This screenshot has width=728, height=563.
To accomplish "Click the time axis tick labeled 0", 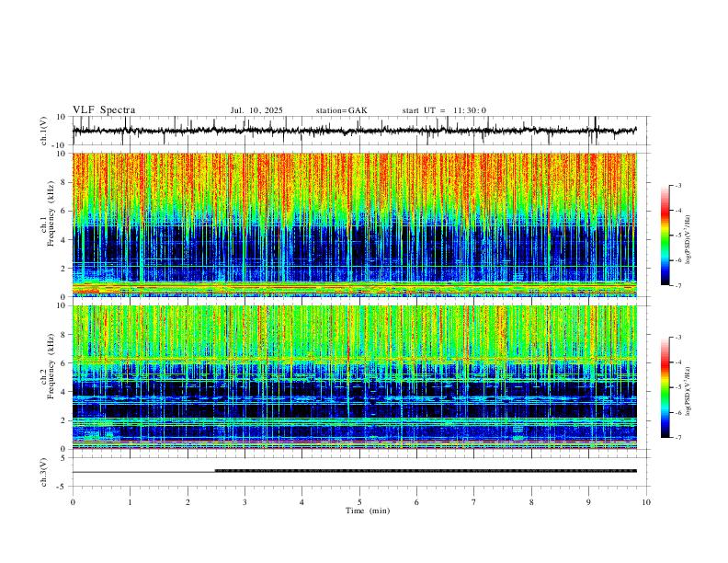I will [73, 502].
